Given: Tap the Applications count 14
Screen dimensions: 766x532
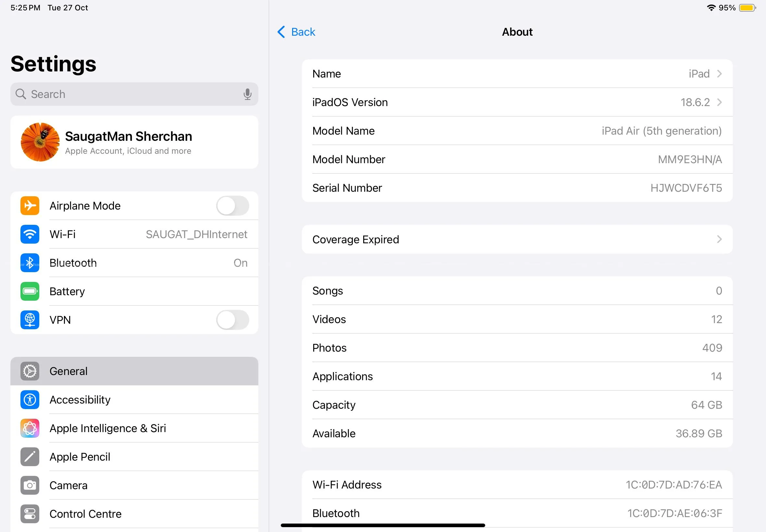Looking at the screenshot, I should [x=716, y=377].
